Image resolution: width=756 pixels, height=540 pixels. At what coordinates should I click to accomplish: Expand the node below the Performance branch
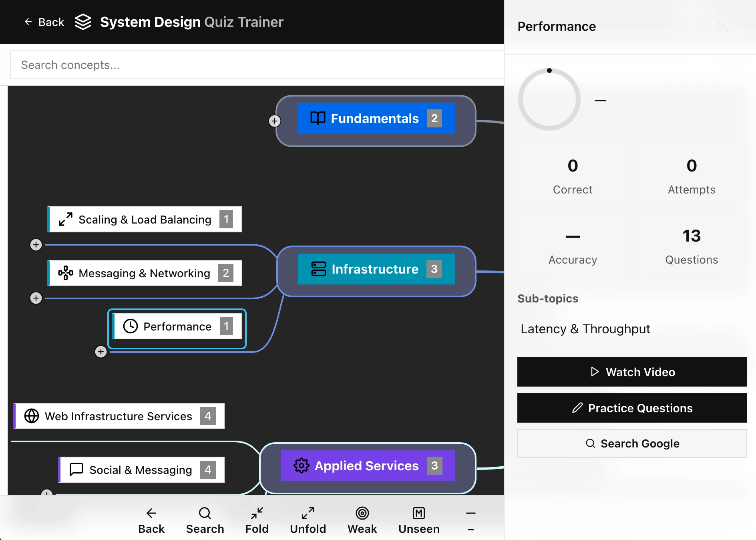click(101, 351)
